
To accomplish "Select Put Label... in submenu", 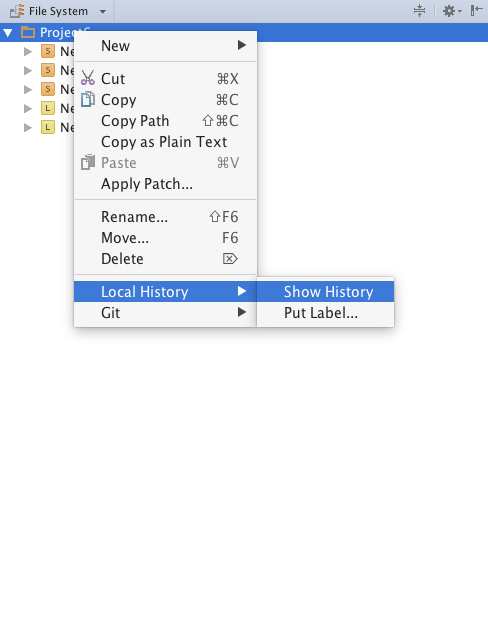I will 326,313.
